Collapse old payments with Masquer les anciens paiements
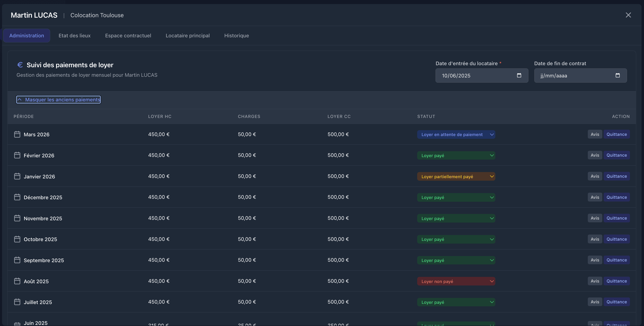This screenshot has height=326, width=644. 58,100
